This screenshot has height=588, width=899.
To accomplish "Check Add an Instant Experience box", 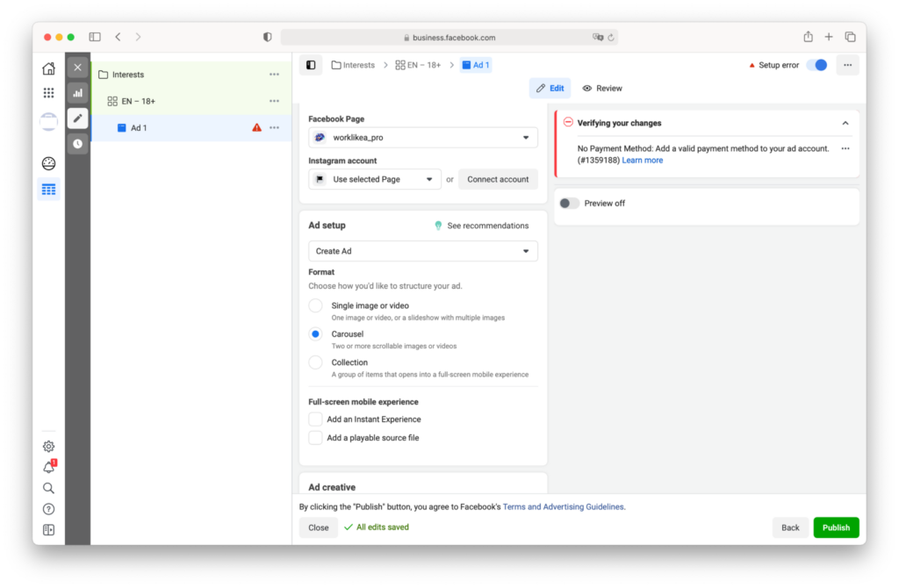I will [x=315, y=419].
